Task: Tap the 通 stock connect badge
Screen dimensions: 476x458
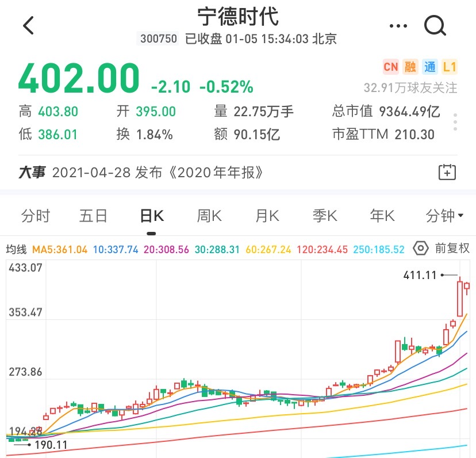Action: pos(429,67)
